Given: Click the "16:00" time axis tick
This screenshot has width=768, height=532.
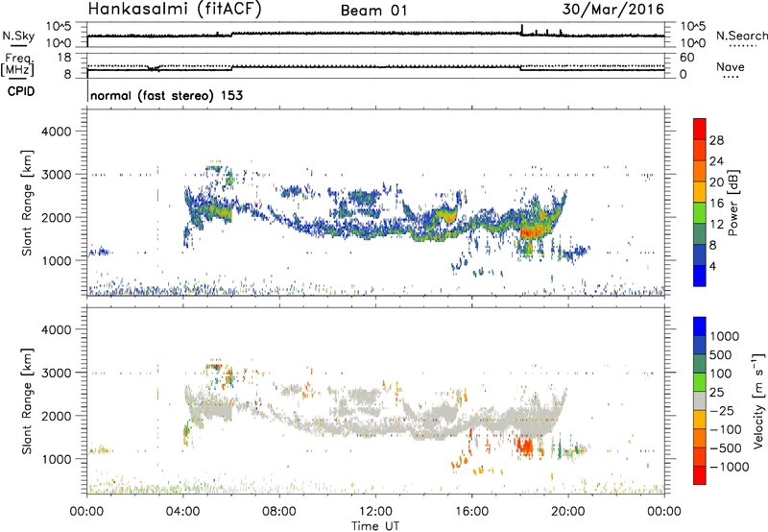Looking at the screenshot, I should [x=471, y=512].
